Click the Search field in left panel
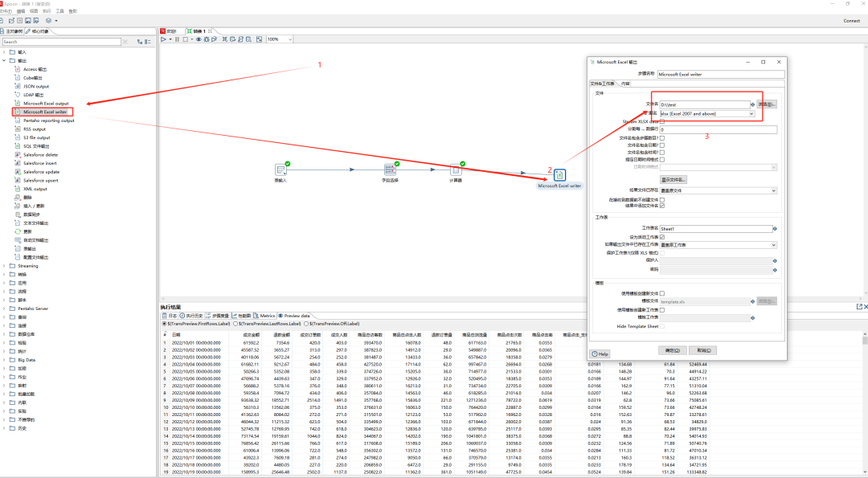The width and height of the screenshot is (868, 478). (61, 42)
